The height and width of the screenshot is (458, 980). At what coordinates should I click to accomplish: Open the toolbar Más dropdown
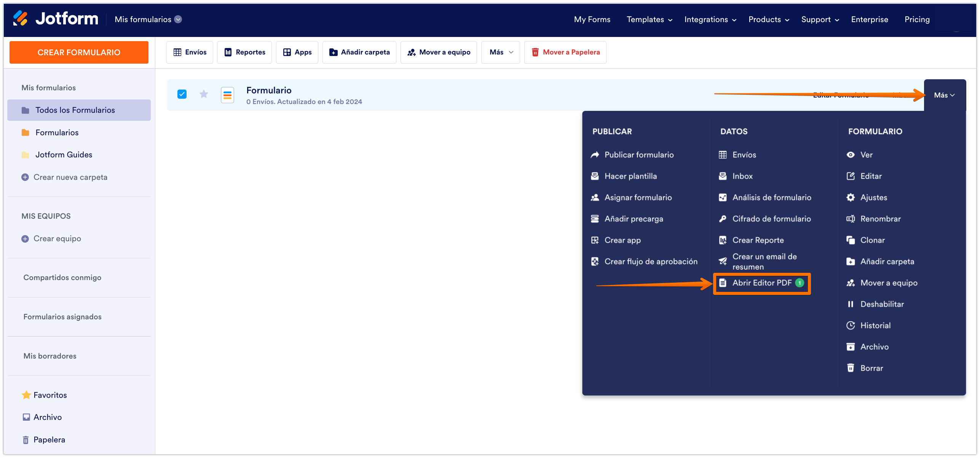500,52
